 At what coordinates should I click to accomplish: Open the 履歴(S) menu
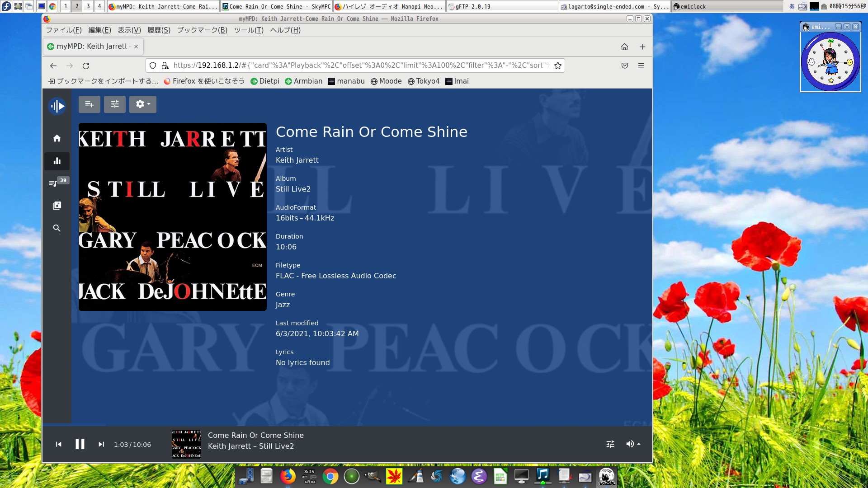159,30
